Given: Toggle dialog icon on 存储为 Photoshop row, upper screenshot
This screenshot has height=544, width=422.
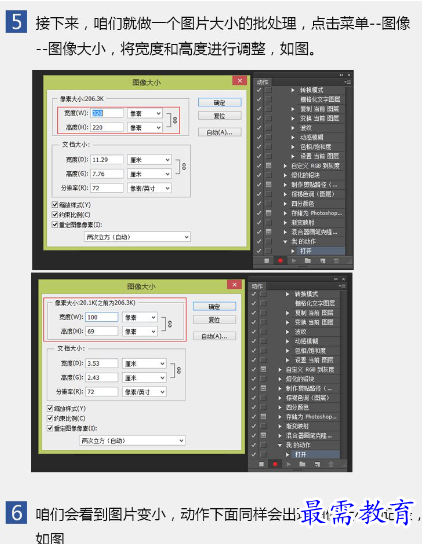Looking at the screenshot, I should click(268, 213).
